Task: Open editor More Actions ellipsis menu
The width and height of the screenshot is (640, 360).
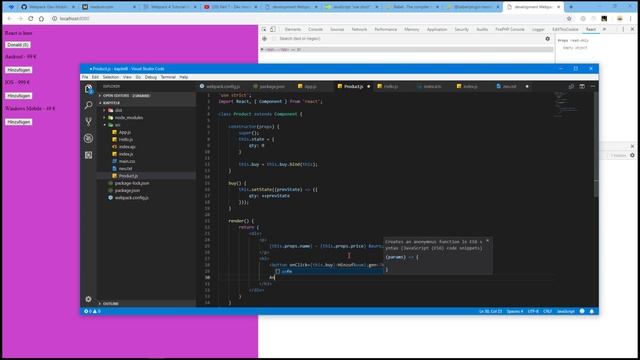Action: point(593,87)
